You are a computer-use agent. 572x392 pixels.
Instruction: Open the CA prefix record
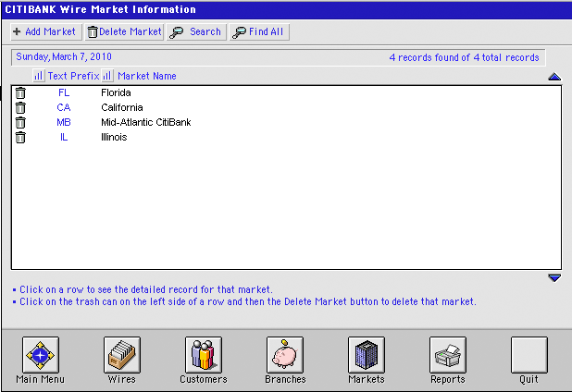coord(64,108)
